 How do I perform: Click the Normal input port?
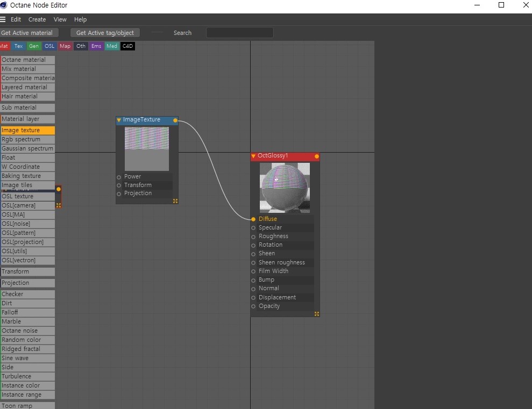[253, 289]
